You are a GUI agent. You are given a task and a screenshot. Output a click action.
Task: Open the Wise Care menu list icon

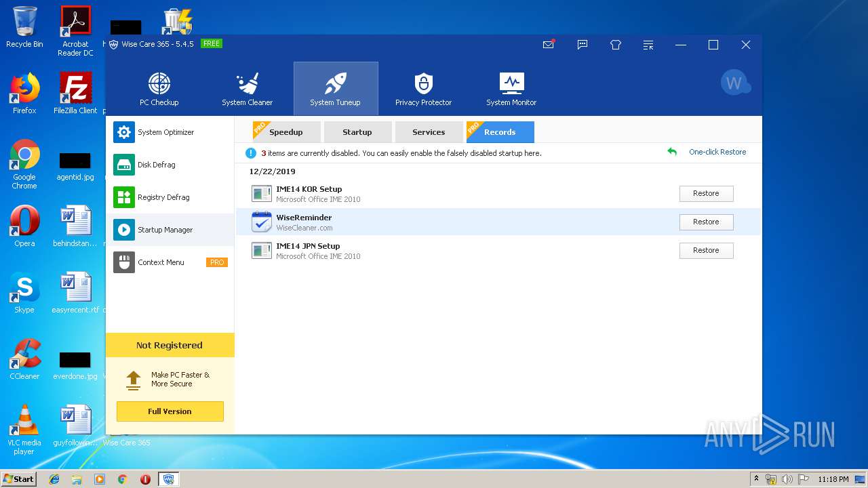point(648,45)
